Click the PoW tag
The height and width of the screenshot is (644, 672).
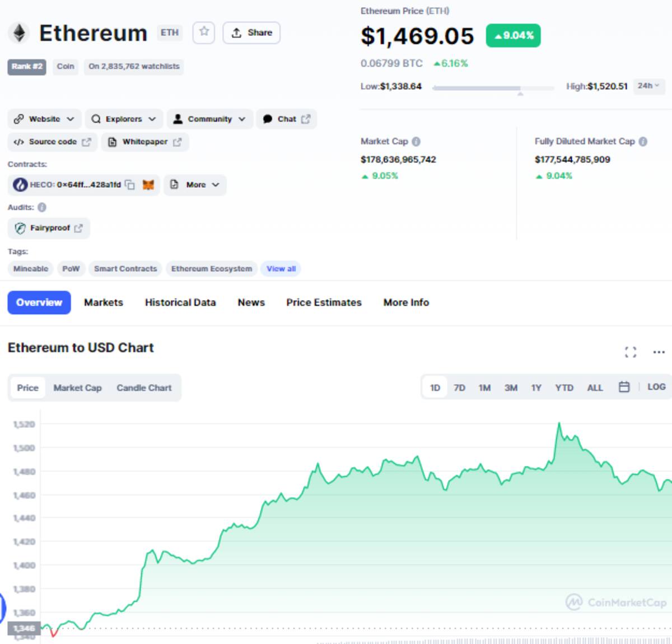(71, 269)
